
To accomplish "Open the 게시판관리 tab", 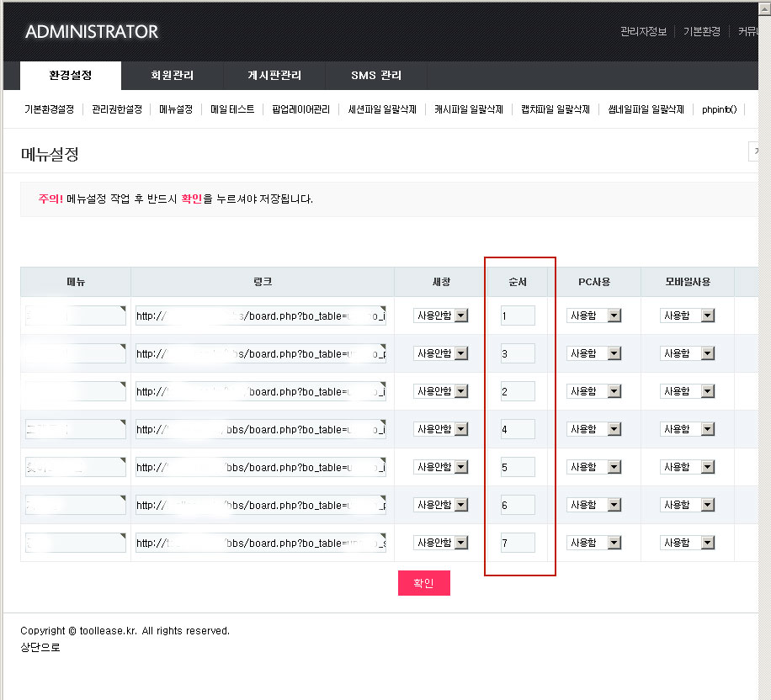I will point(274,76).
